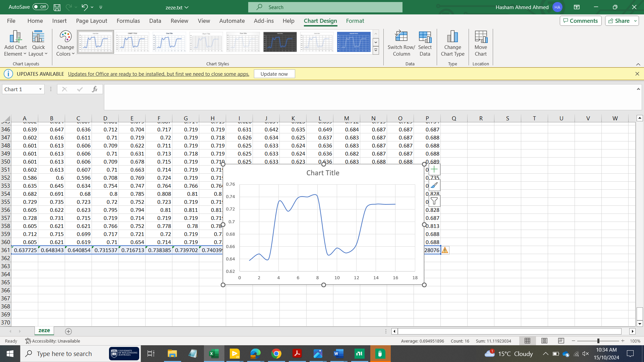Image resolution: width=644 pixels, height=362 pixels.
Task: Switch to the Format tab
Action: coord(355,21)
